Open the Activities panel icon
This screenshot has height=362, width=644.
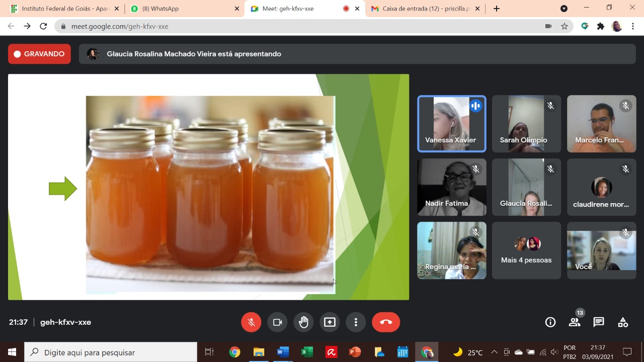623,322
